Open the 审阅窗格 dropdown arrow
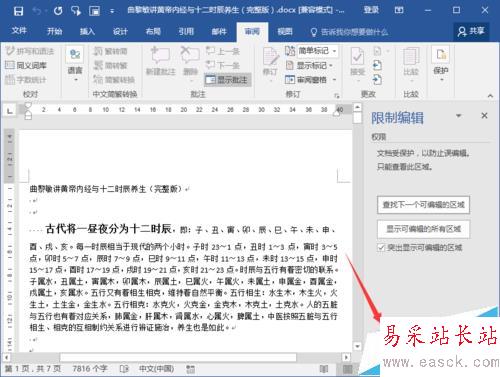The image size is (500, 377). pos(334,80)
